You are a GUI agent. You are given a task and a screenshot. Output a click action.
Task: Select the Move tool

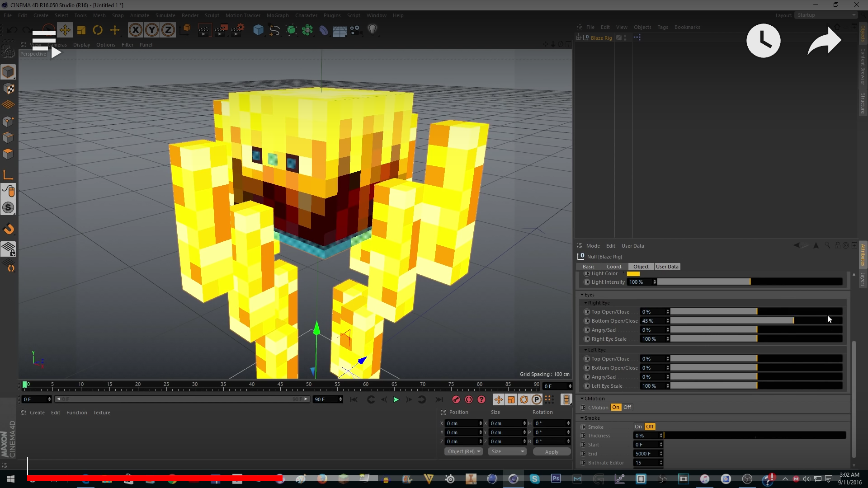[x=65, y=30]
